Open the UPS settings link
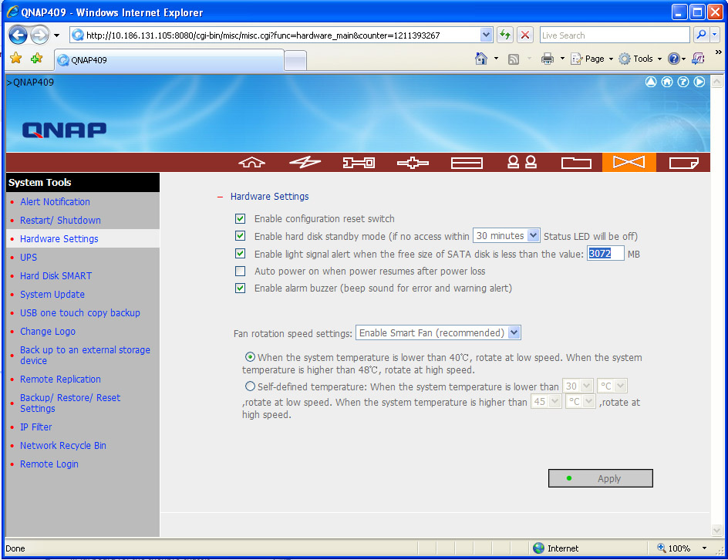Viewport: 728px width, 560px height. (29, 258)
